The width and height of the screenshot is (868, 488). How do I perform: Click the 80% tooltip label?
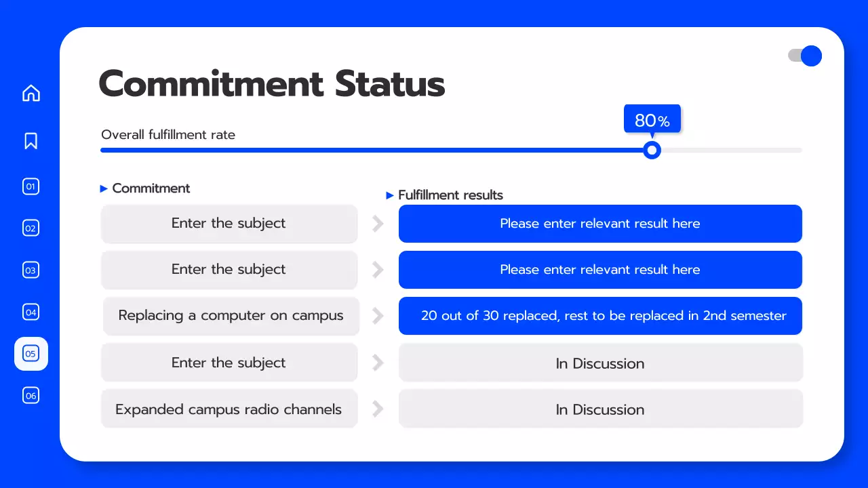coord(652,121)
